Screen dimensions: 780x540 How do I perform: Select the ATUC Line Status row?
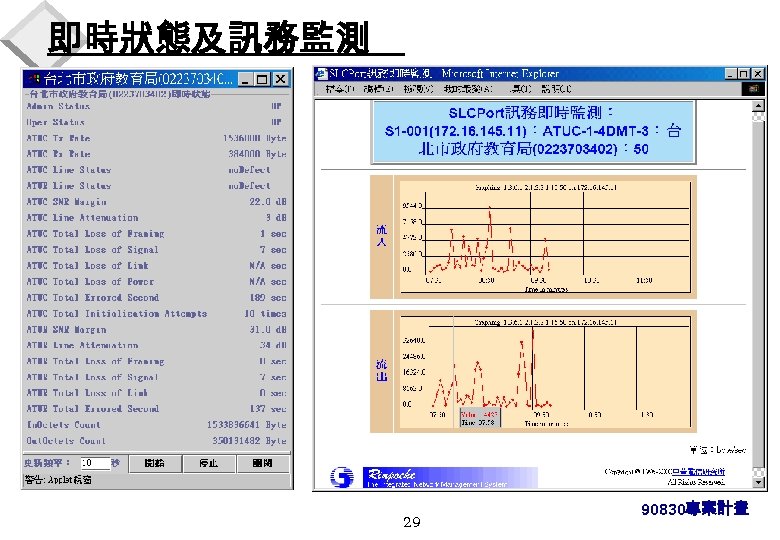point(156,170)
